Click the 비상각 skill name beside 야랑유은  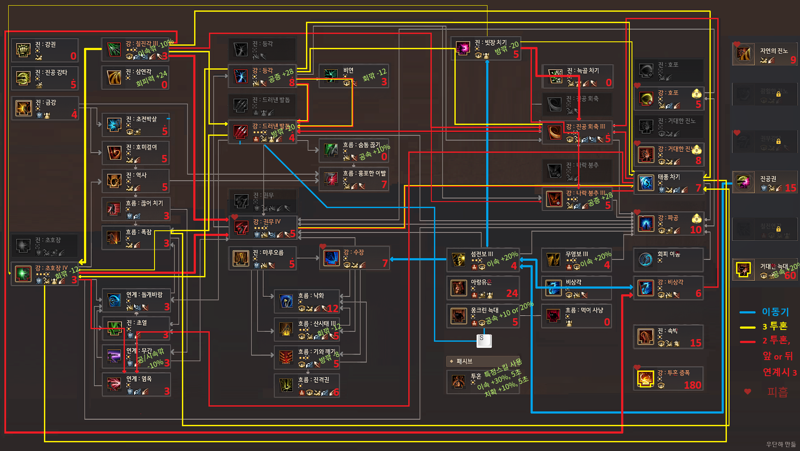click(573, 282)
